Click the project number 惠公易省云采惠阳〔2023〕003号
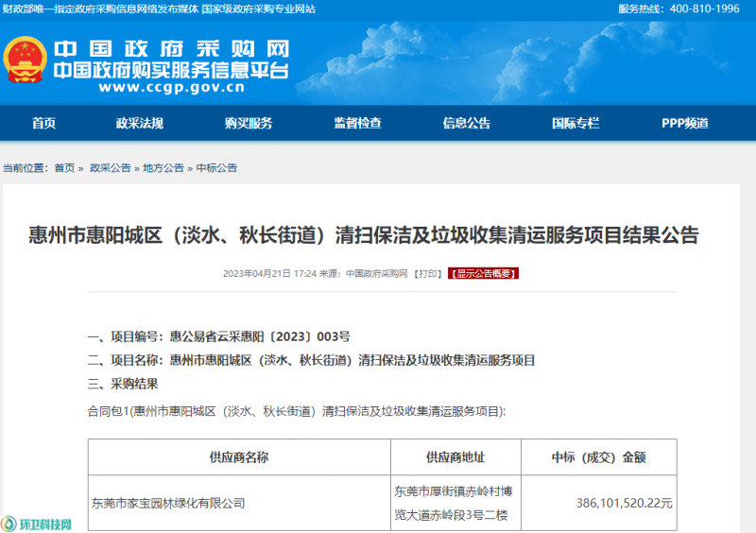Image resolution: width=756 pixels, height=533 pixels. click(x=260, y=336)
